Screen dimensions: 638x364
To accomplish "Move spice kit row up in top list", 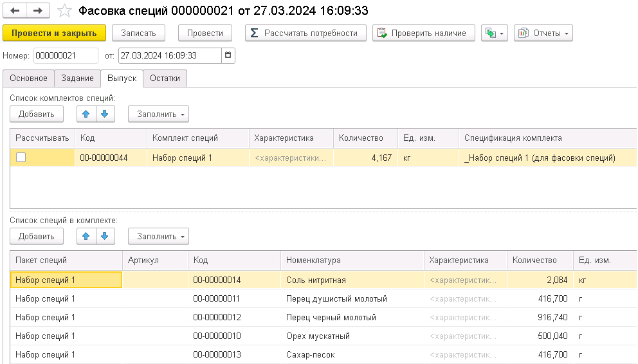I will [86, 114].
